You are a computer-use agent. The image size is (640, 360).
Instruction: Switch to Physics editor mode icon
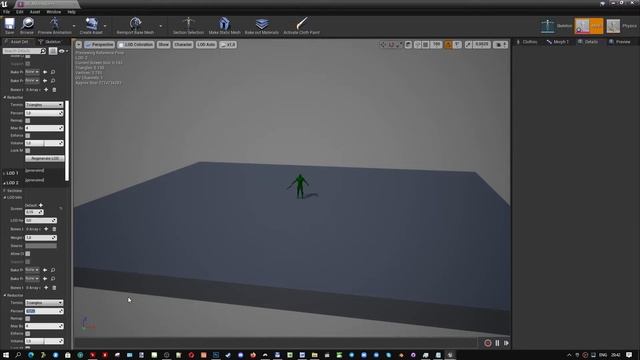point(613,26)
